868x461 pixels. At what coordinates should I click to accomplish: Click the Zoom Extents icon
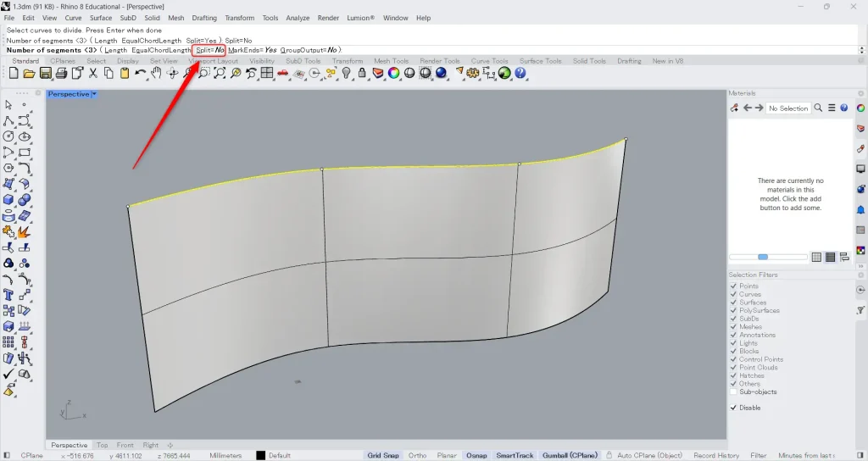pos(220,73)
